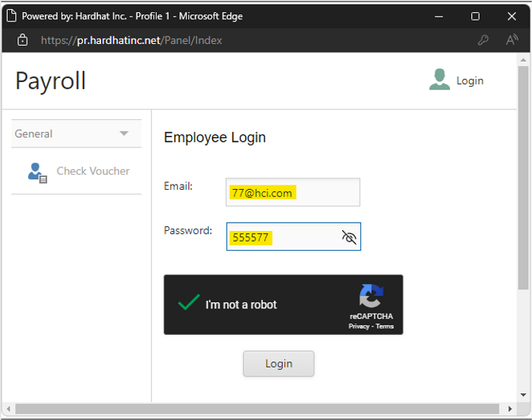Open reCAPTCHA Privacy link
This screenshot has width=532, height=420.
pos(359,326)
